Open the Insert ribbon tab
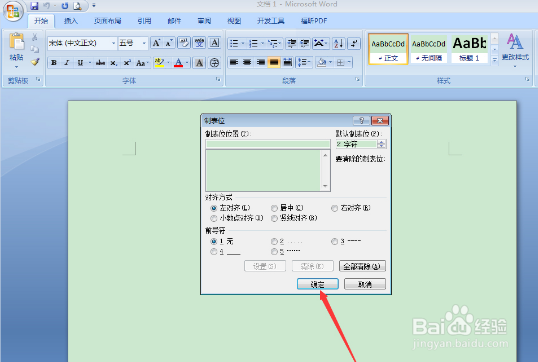This screenshot has height=362, width=538. 71,21
